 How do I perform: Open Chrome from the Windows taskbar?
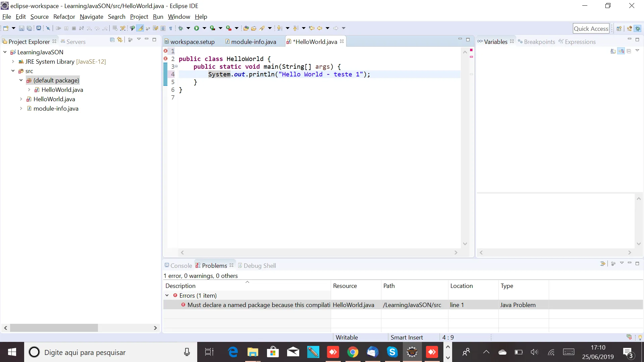(x=353, y=352)
